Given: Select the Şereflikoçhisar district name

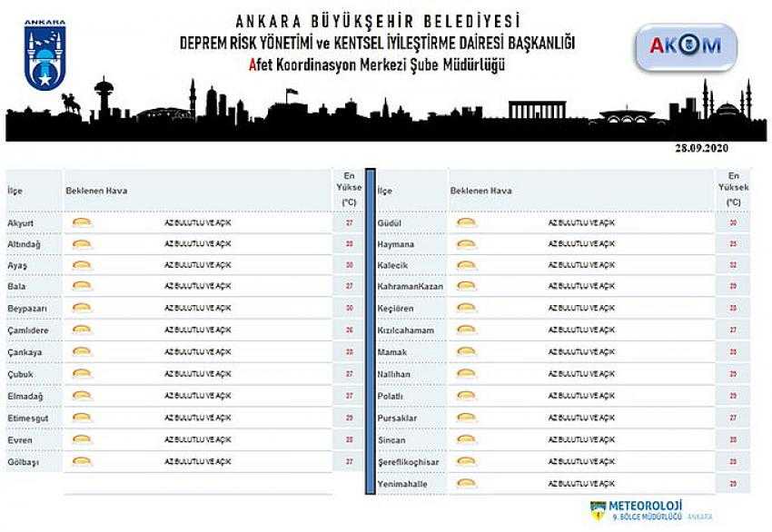Looking at the screenshot, I should pos(408,462).
